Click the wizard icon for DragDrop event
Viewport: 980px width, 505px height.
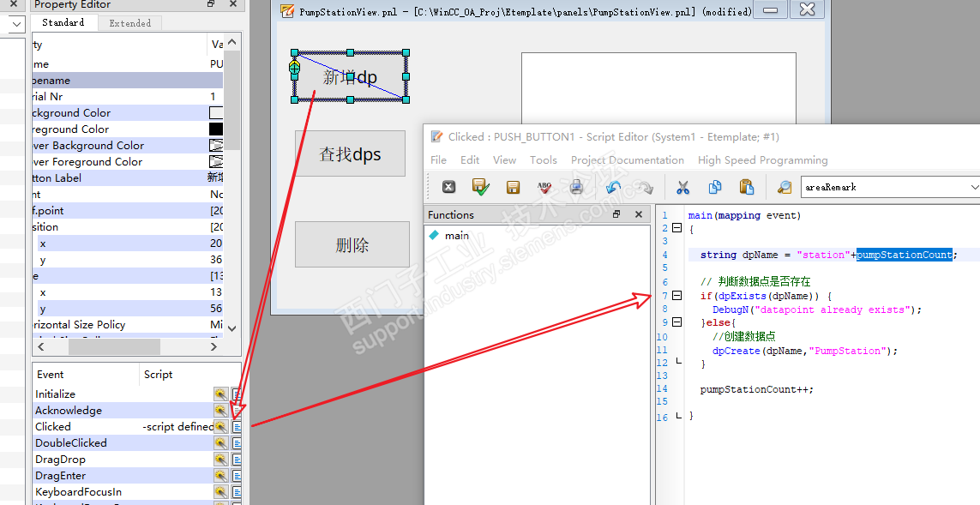[220, 460]
